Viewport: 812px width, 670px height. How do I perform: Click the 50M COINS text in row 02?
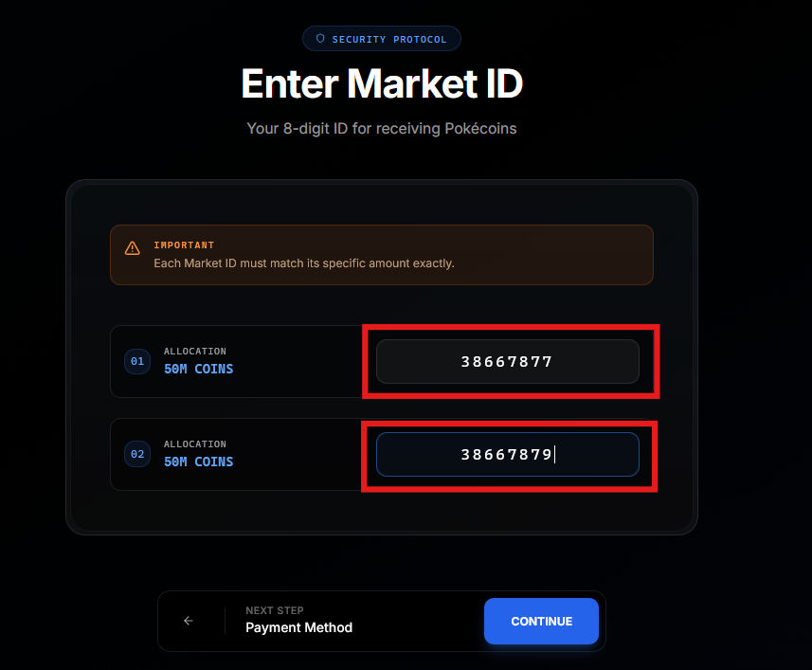tap(198, 462)
